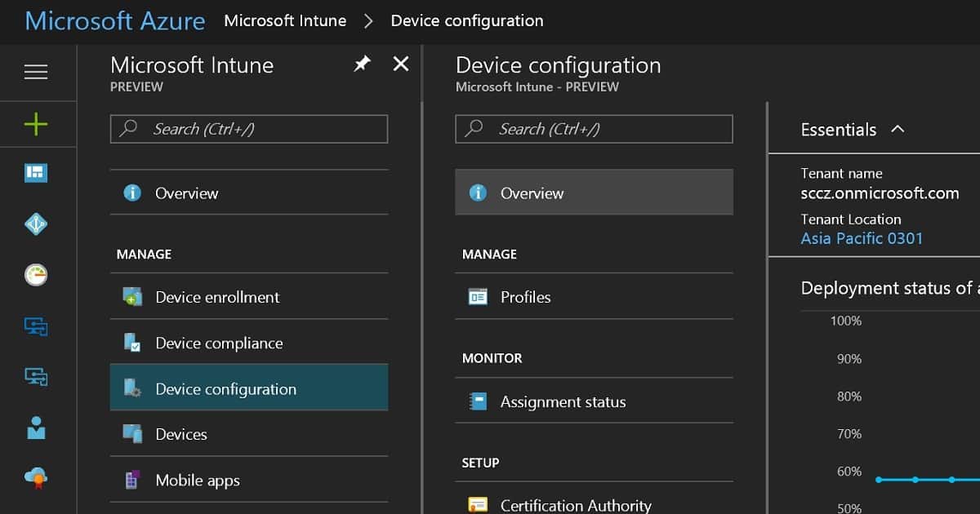980x514 pixels.
Task: Select Overview in the Device configuration blade
Action: (x=594, y=193)
